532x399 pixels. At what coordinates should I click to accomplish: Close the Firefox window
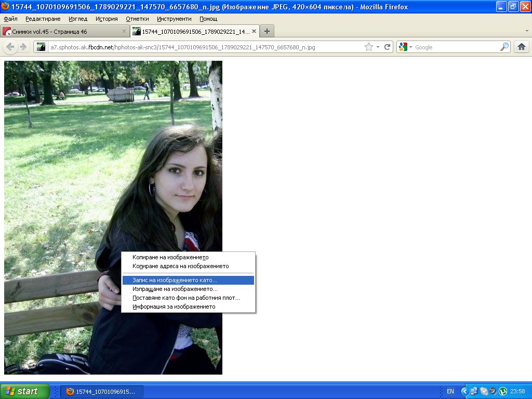click(525, 6)
